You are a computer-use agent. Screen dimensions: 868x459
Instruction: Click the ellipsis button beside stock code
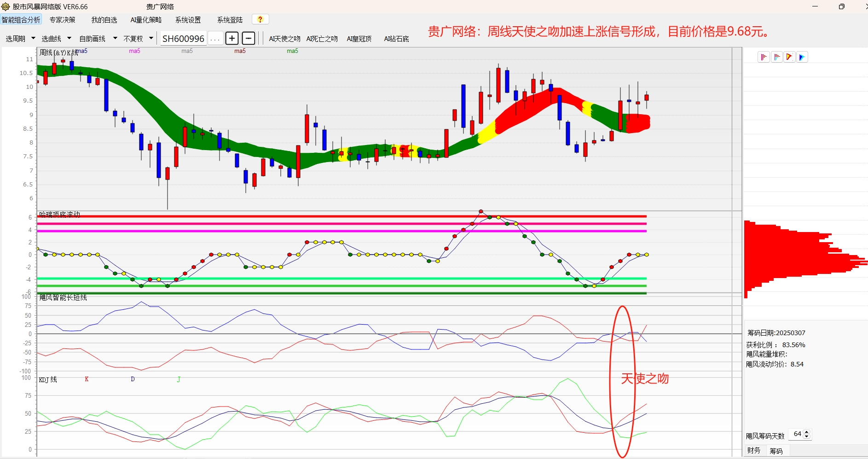[215, 39]
